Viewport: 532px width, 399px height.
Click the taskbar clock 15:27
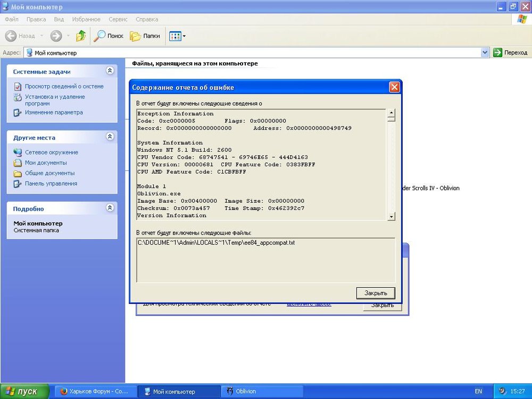(518, 392)
